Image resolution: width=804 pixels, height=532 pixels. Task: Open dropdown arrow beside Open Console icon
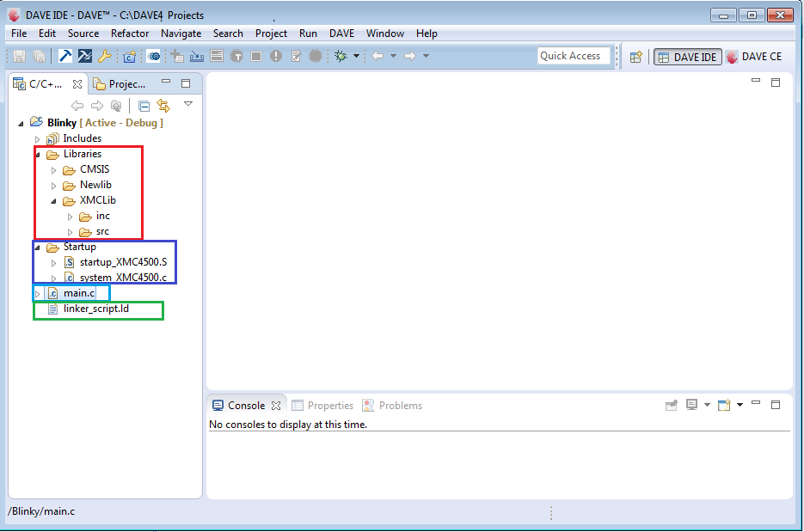(x=740, y=405)
